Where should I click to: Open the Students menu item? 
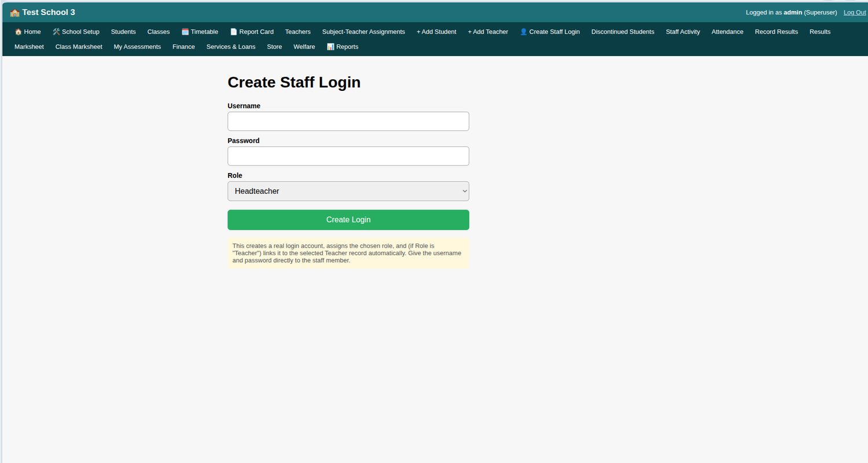123,32
